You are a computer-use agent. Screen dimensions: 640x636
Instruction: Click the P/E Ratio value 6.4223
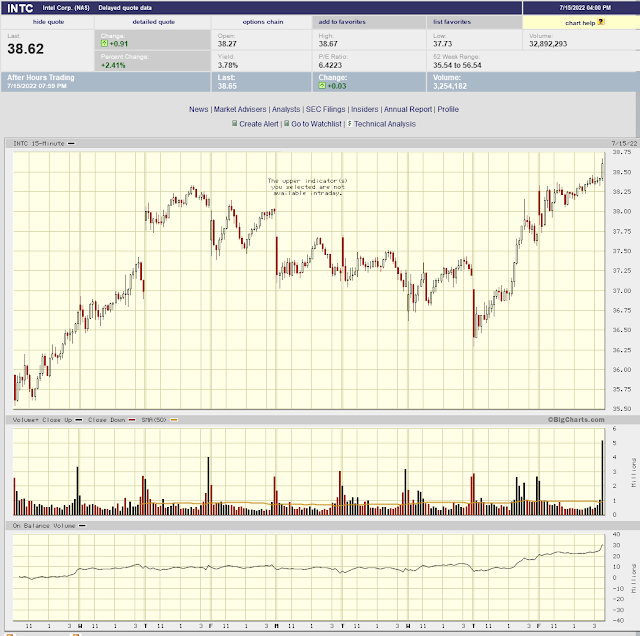(x=330, y=65)
